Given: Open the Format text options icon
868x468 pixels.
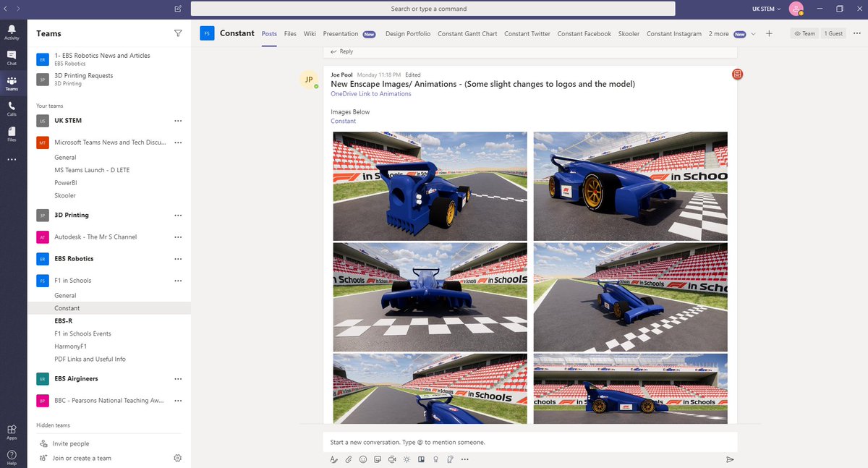Looking at the screenshot, I should (333, 459).
